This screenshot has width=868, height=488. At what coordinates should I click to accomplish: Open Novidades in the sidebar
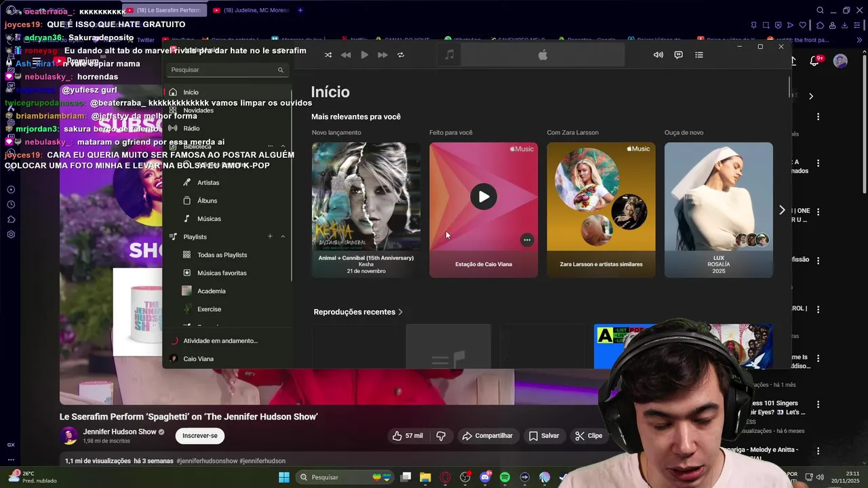(x=227, y=110)
